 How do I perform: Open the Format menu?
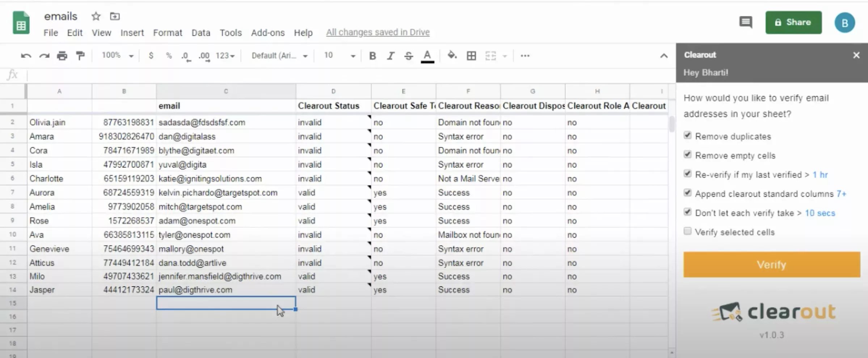(x=168, y=33)
